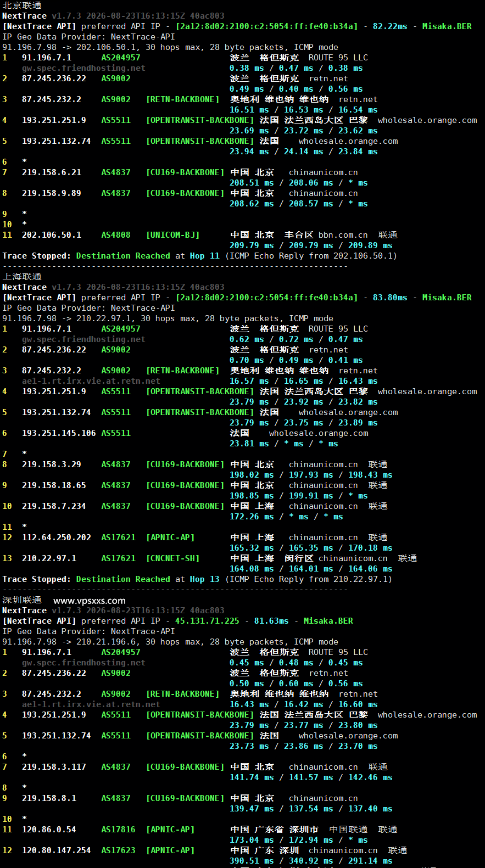Screen dimensions: 485x868
Task: Click hop IP 120.86.0.54
Action: click(x=49, y=830)
